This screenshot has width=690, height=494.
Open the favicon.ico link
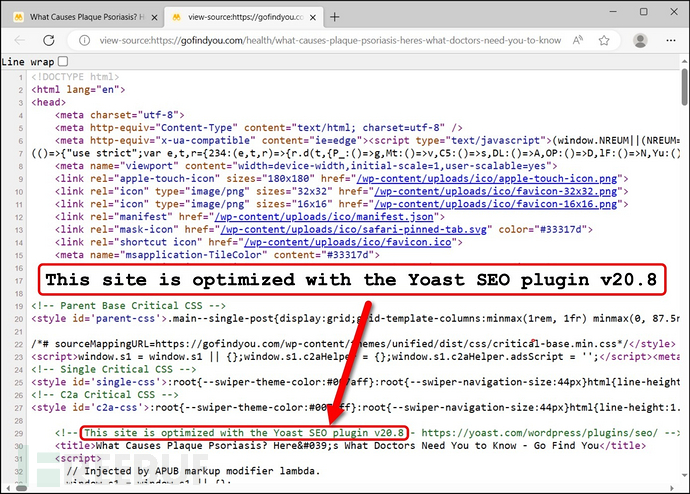[348, 243]
